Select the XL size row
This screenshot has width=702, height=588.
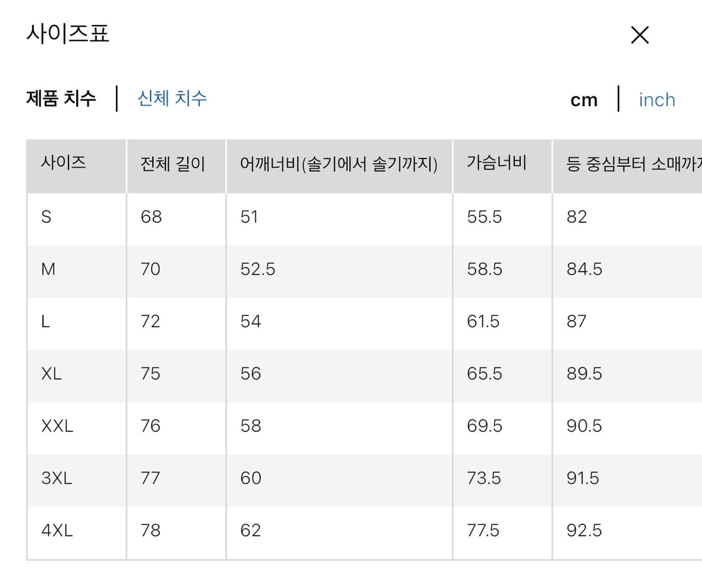(50, 374)
